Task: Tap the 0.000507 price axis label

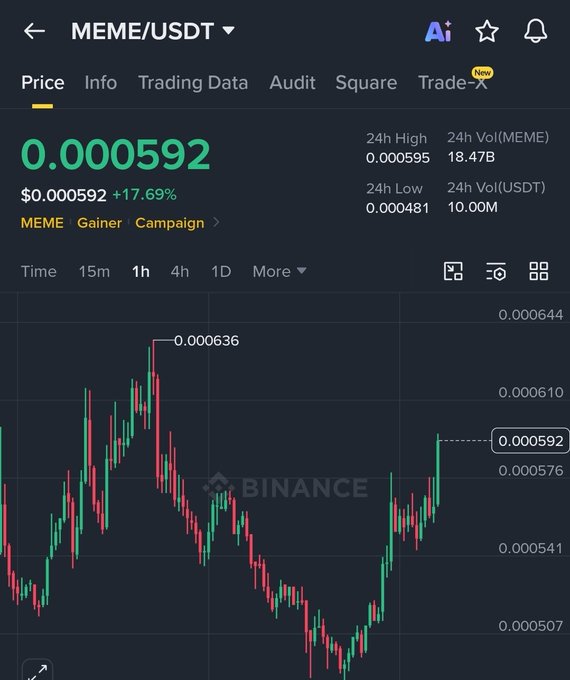Action: [x=531, y=626]
